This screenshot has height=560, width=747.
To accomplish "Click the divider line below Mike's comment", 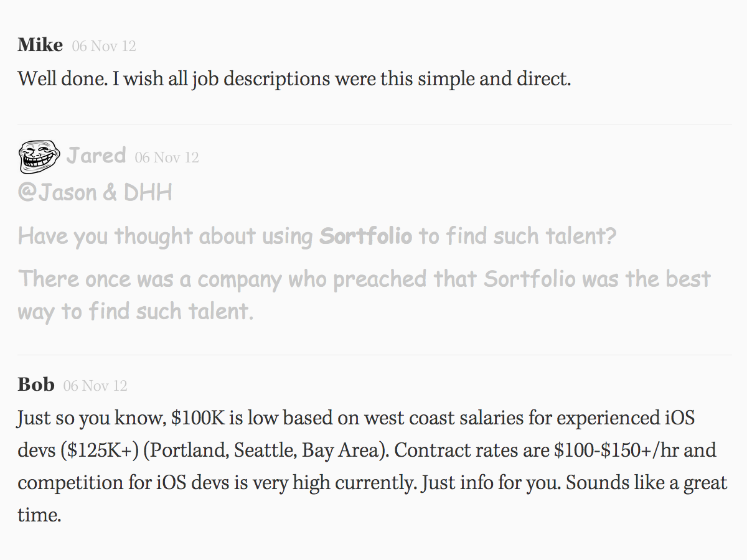I will 375,124.
